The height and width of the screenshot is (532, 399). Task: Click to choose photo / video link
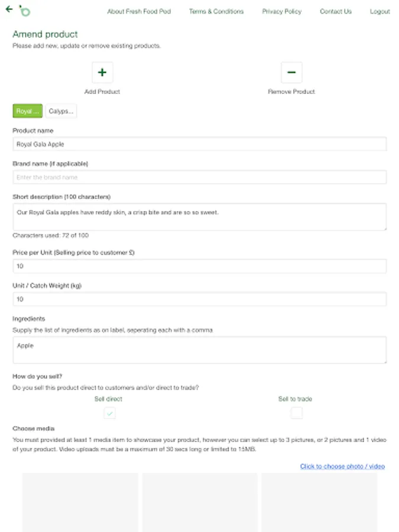coord(342,466)
